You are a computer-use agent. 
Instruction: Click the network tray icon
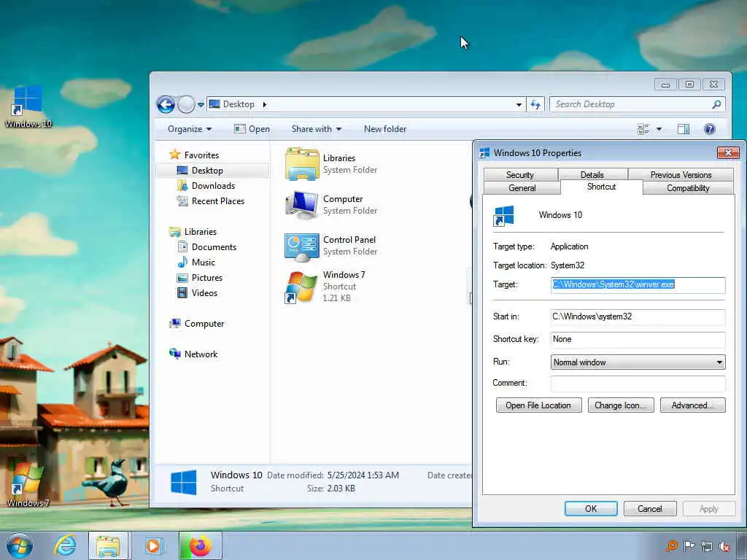[x=706, y=546]
